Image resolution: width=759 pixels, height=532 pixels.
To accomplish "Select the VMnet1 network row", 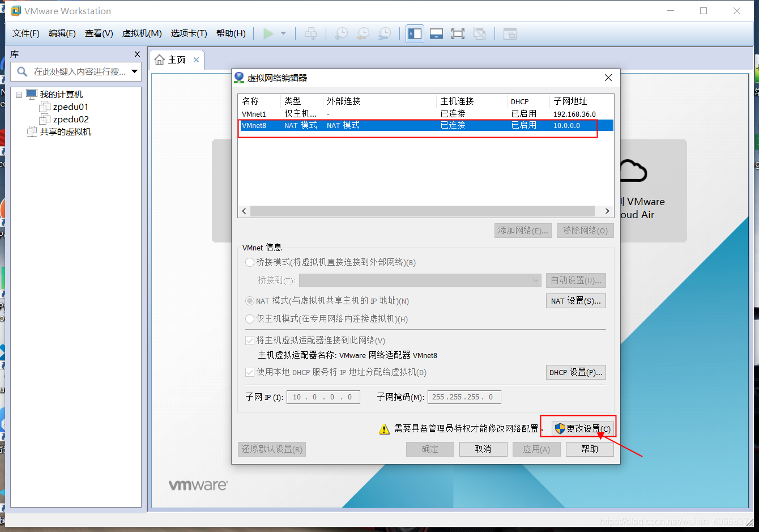I will (x=425, y=114).
